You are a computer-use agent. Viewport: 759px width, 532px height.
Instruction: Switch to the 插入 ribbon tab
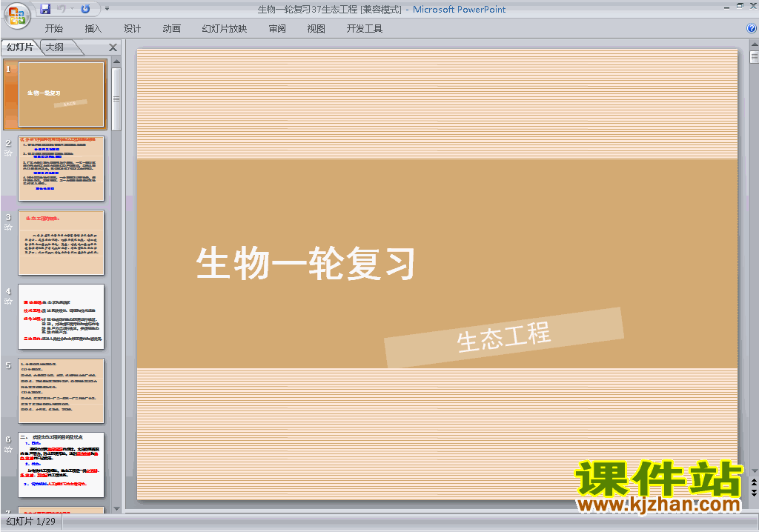tap(93, 29)
